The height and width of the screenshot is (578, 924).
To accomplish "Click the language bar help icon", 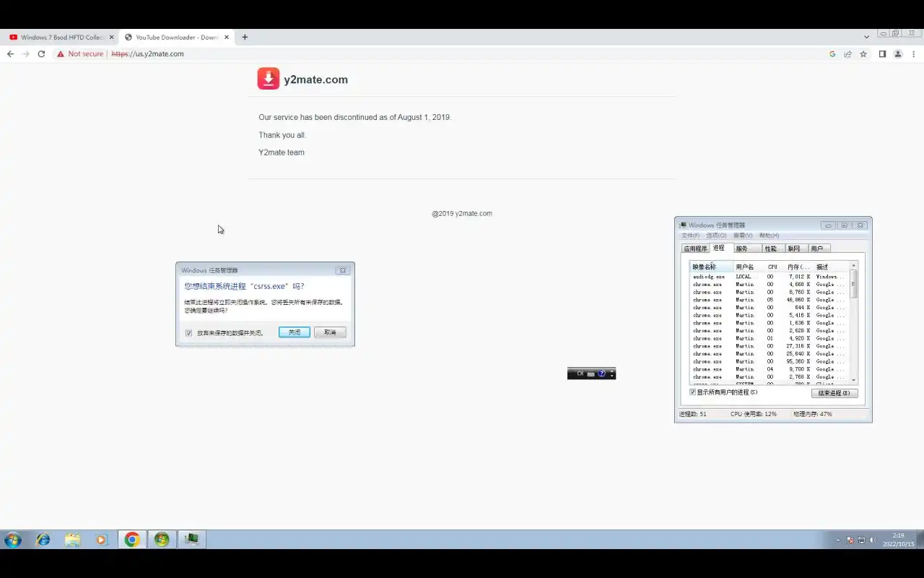I will tap(601, 374).
